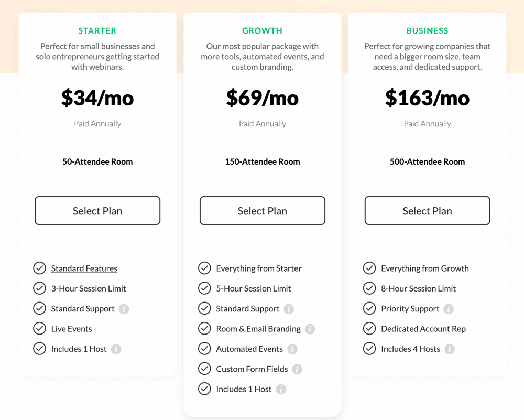Click the info icon beside Includes 1 Host in Starter
The width and height of the screenshot is (524, 420).
pos(116,349)
